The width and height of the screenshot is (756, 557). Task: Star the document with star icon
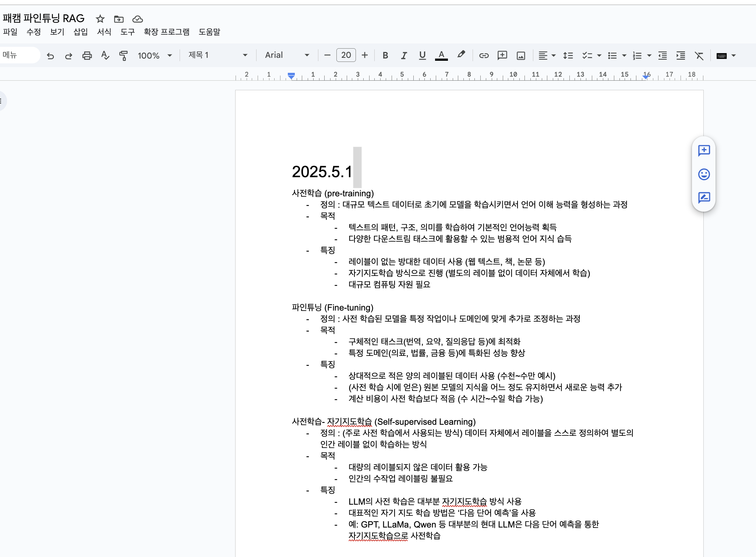click(x=100, y=19)
